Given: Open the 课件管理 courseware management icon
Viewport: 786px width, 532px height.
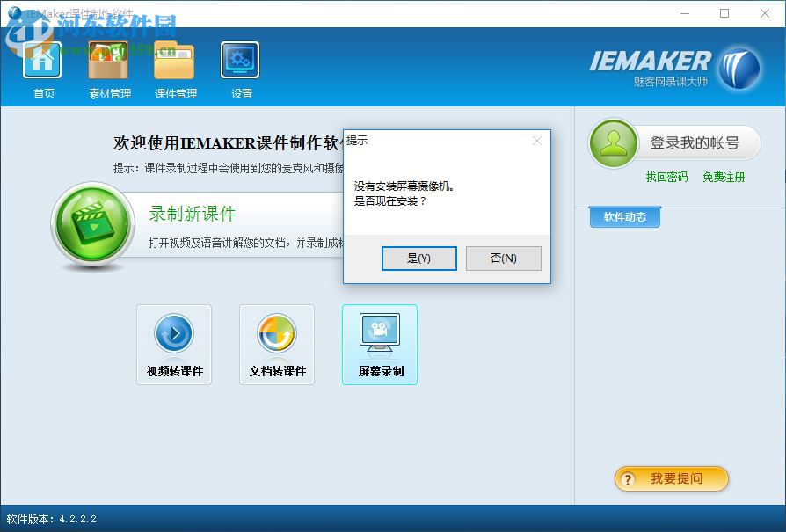Looking at the screenshot, I should 175,62.
